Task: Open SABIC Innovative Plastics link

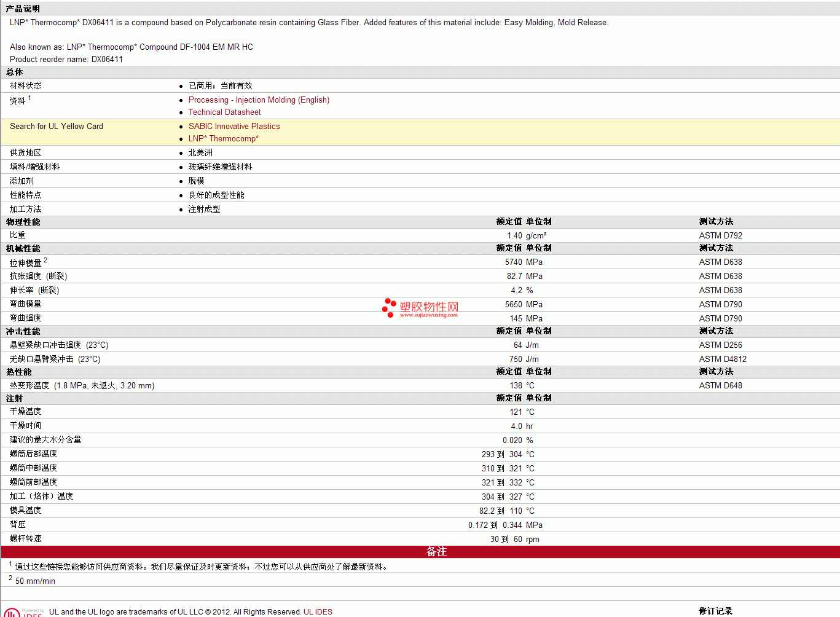Action: tap(234, 127)
